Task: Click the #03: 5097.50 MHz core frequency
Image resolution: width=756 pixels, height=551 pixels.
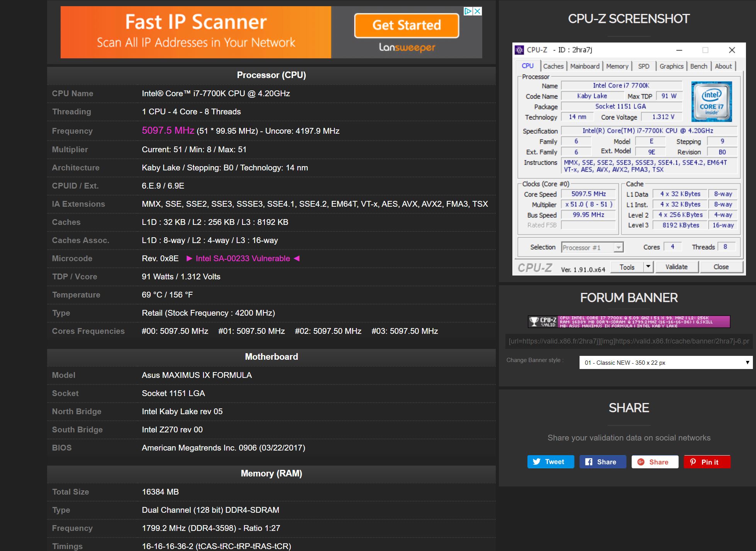Action: [405, 331]
